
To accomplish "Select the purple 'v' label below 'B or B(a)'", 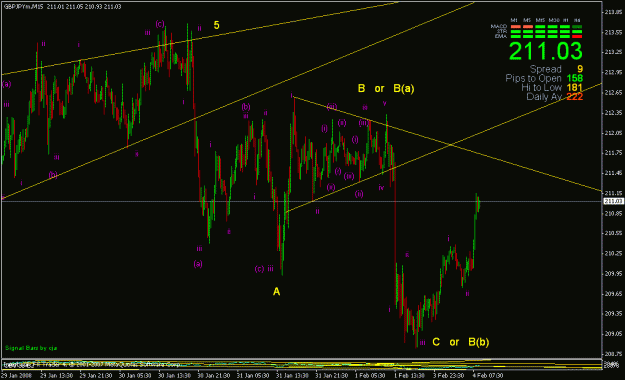I will pyautogui.click(x=385, y=103).
